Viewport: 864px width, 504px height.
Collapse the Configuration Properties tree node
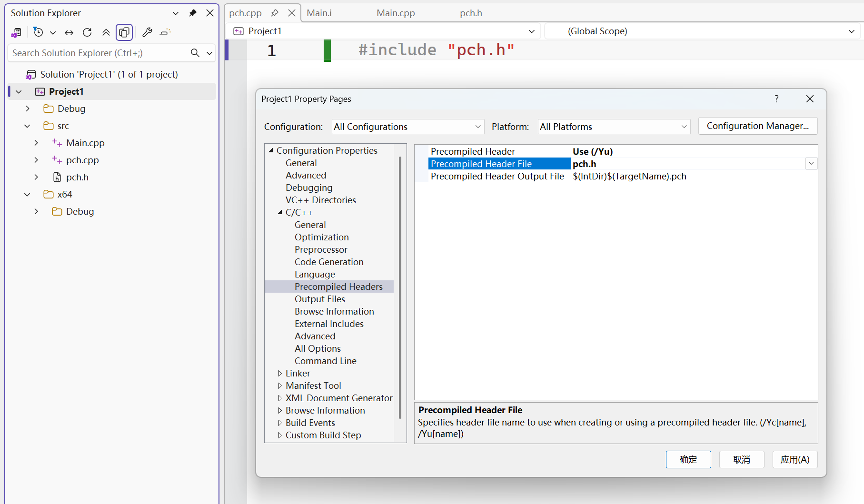(x=271, y=151)
